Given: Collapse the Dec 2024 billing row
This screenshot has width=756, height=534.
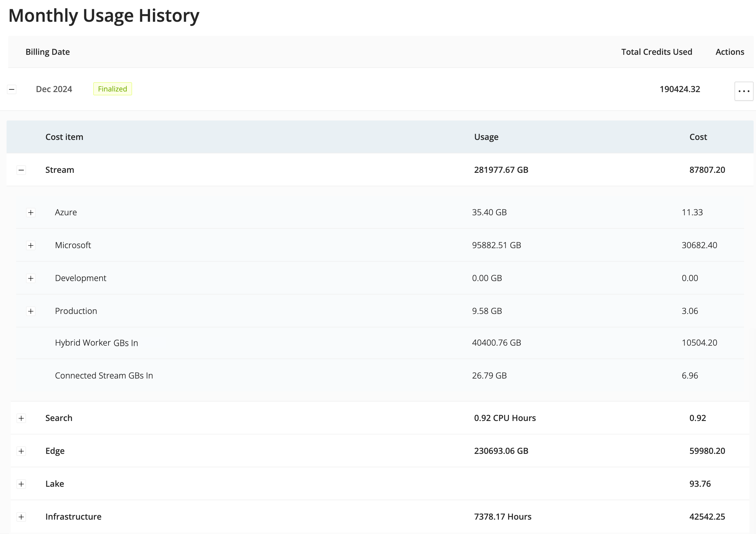Looking at the screenshot, I should [x=12, y=89].
